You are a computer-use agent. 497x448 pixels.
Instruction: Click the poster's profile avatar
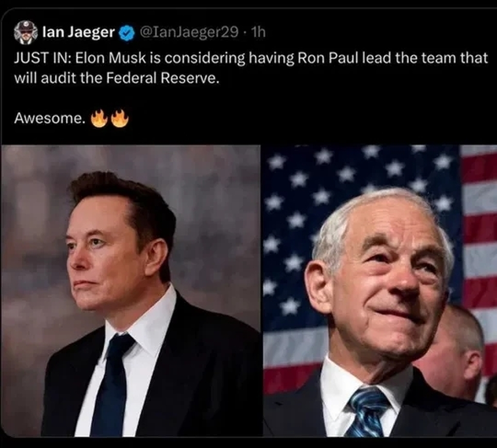point(26,33)
